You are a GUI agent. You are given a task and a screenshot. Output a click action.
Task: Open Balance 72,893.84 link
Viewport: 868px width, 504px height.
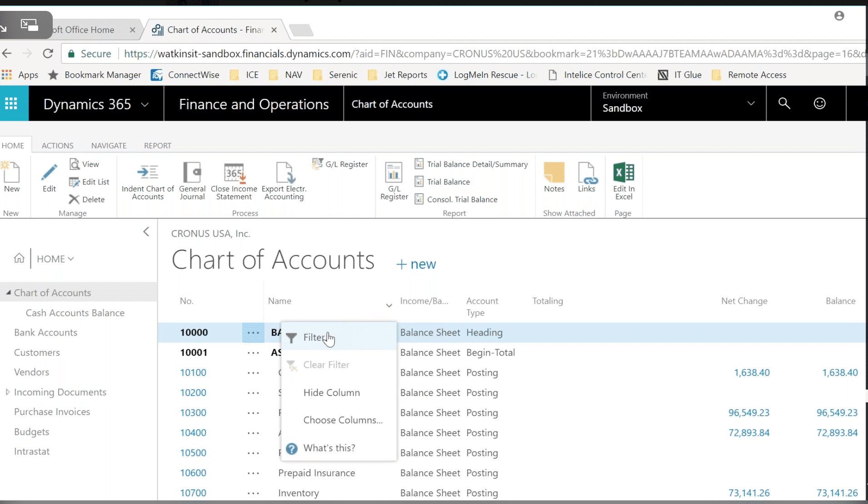tap(837, 433)
